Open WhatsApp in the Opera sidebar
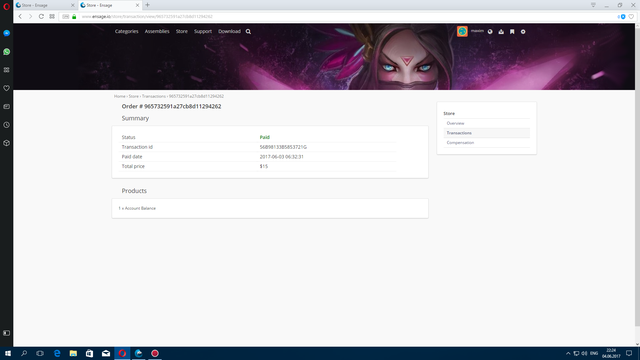This screenshot has height=360, width=640. 7,52
